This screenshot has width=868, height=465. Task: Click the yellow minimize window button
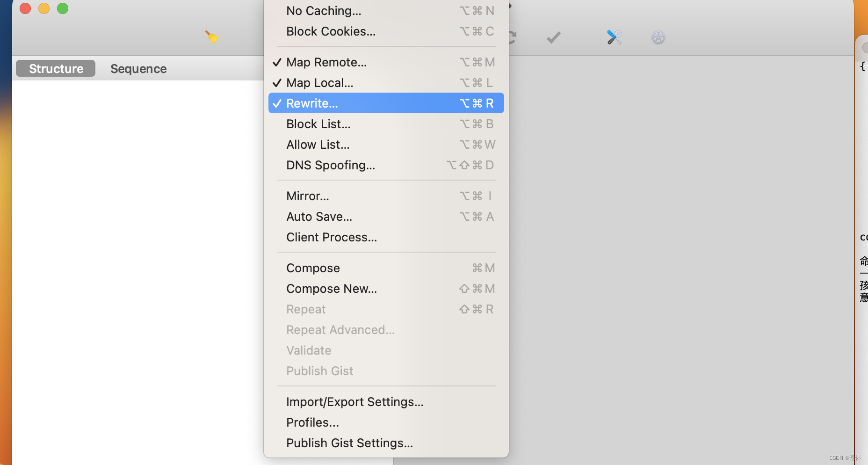[x=44, y=8]
